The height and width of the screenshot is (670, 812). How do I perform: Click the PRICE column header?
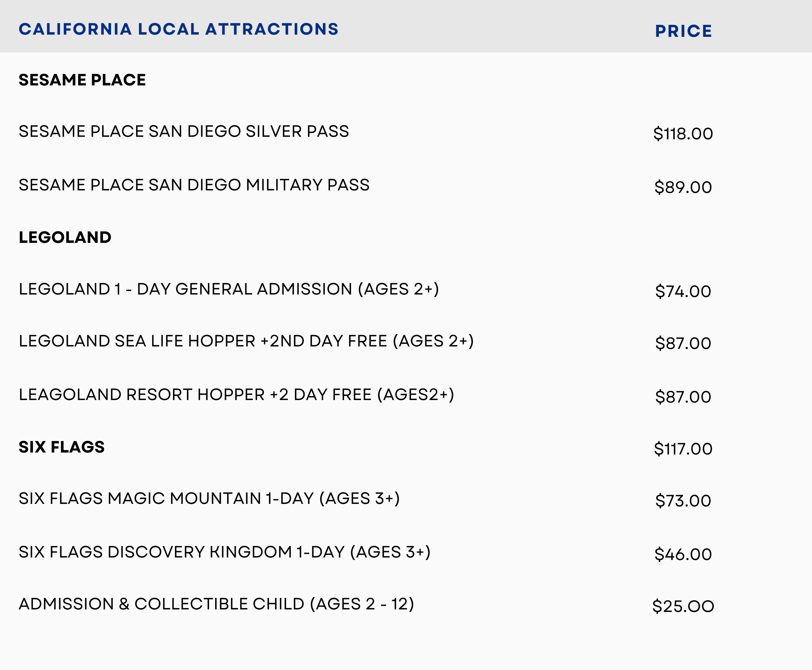coord(683,31)
